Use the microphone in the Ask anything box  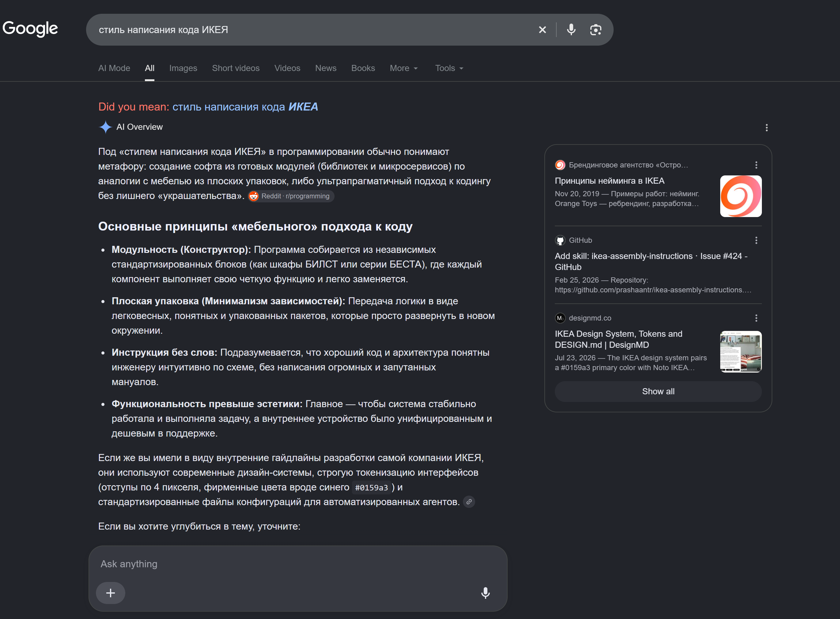coord(485,593)
